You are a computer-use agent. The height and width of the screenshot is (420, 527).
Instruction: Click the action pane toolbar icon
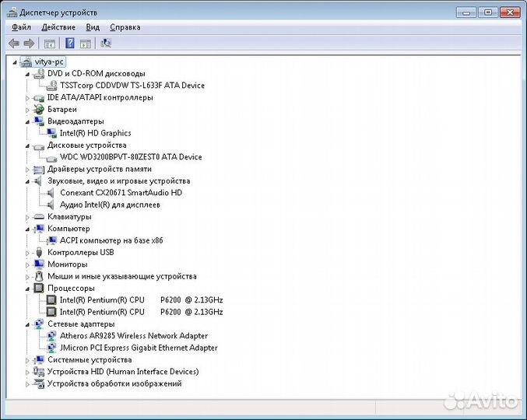tap(86, 44)
